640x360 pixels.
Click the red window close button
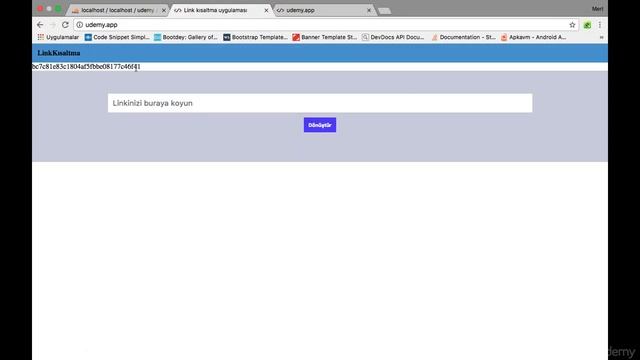pos(40,9)
